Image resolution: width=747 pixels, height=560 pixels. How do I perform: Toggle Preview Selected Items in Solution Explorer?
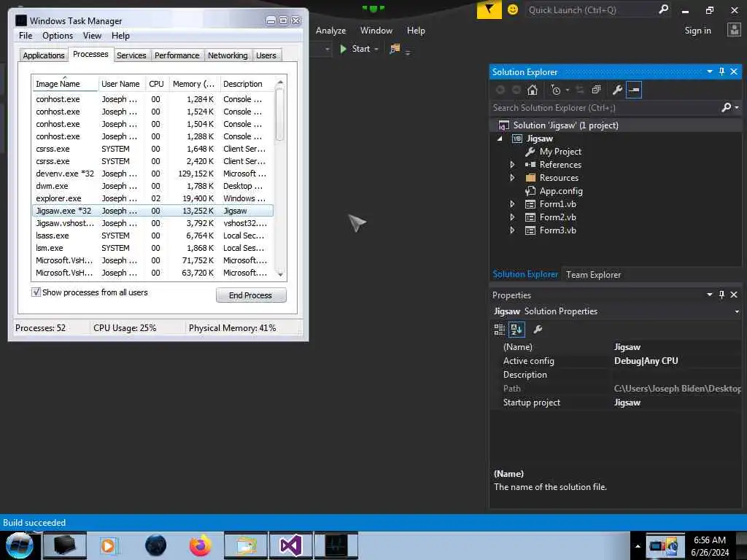(x=634, y=90)
